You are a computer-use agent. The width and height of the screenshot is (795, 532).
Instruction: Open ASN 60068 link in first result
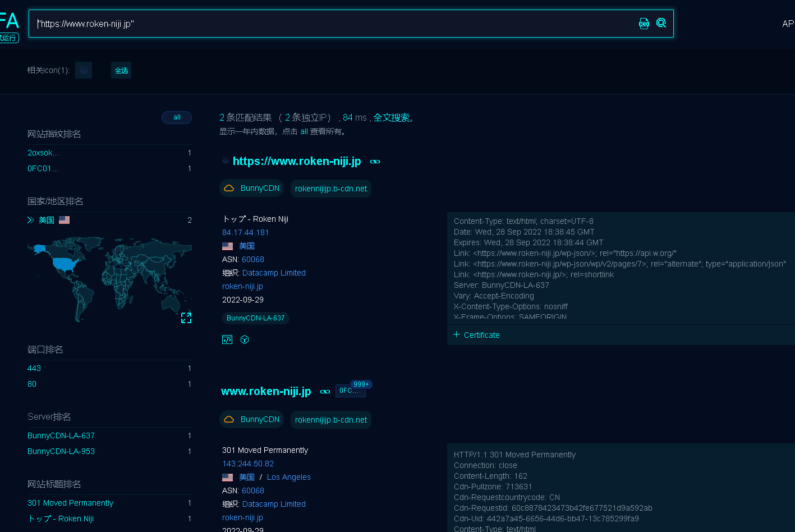(253, 259)
